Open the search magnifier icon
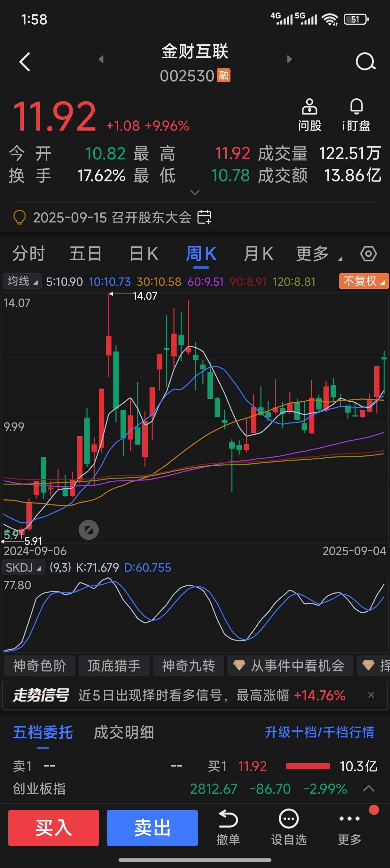 pyautogui.click(x=365, y=61)
